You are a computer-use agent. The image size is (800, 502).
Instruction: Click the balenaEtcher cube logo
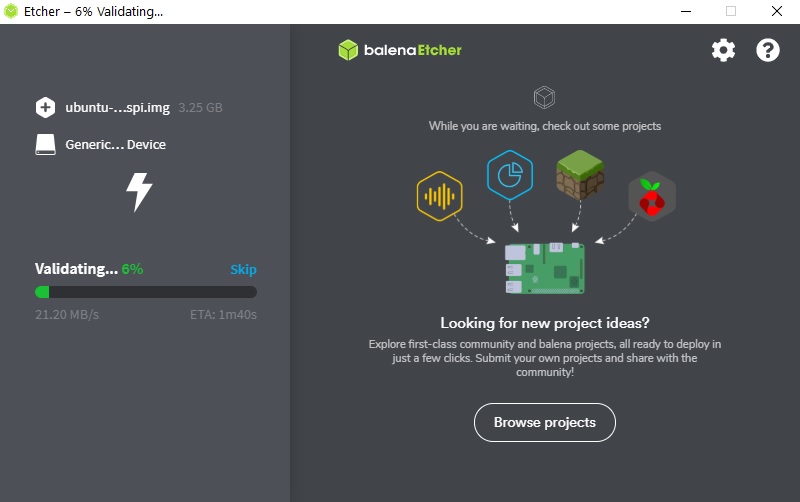coord(348,50)
